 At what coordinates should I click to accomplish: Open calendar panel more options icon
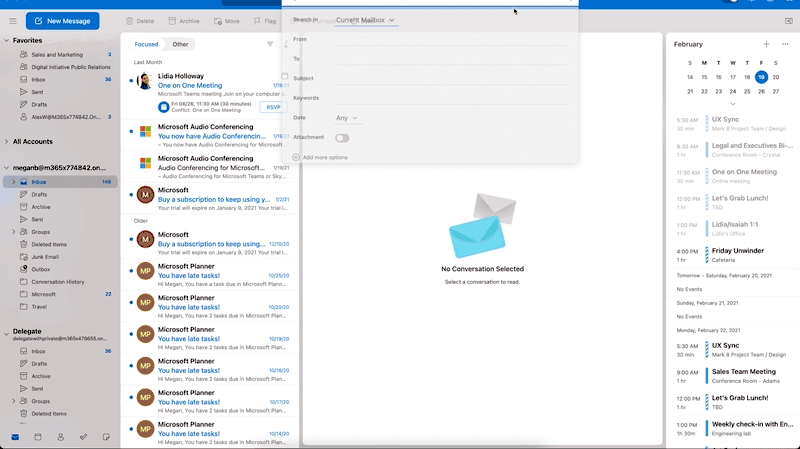click(785, 44)
